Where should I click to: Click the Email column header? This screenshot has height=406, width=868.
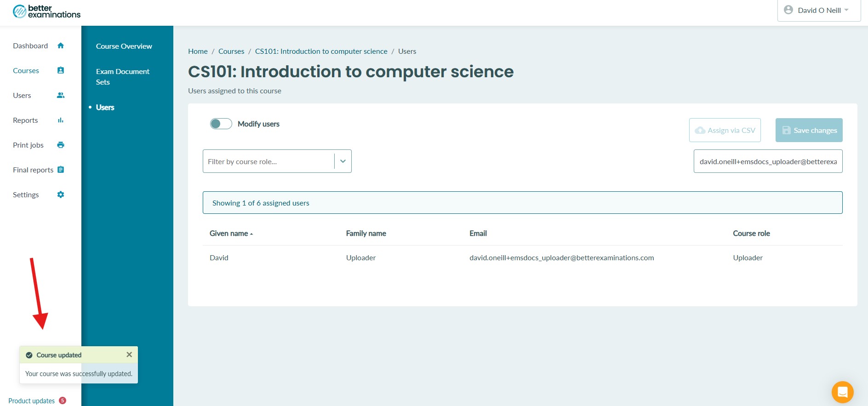(478, 234)
